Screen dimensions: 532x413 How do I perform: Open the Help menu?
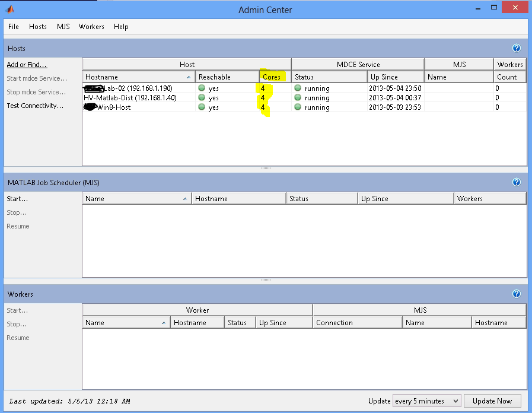pyautogui.click(x=121, y=27)
